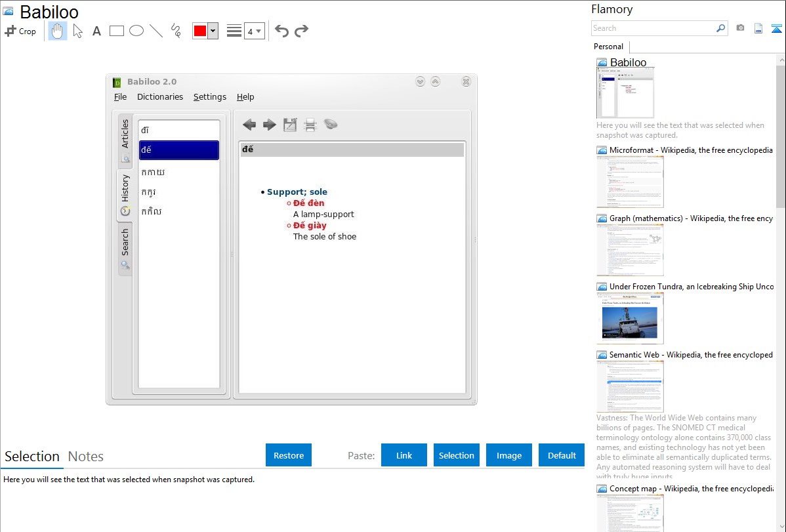Open the Babiloo snapshot thumbnail
This screenshot has height=532, width=786.
625,92
